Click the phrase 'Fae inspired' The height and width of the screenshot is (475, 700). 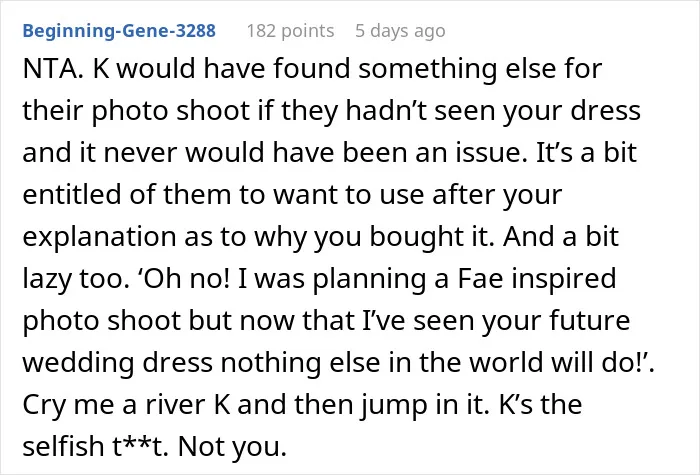(537, 279)
